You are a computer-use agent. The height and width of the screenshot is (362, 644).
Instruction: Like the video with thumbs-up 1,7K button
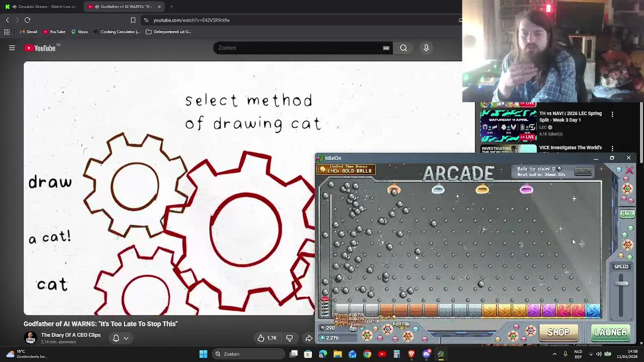click(x=267, y=338)
